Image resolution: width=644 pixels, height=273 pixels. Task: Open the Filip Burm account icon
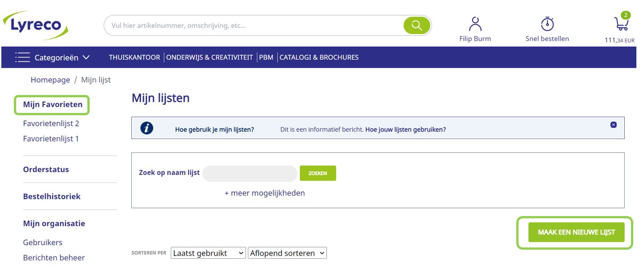475,24
